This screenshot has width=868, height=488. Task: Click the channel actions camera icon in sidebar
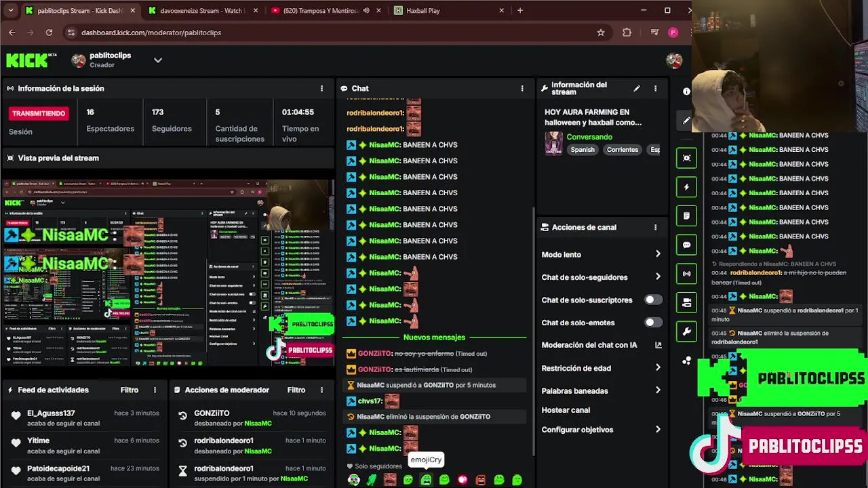click(x=686, y=303)
